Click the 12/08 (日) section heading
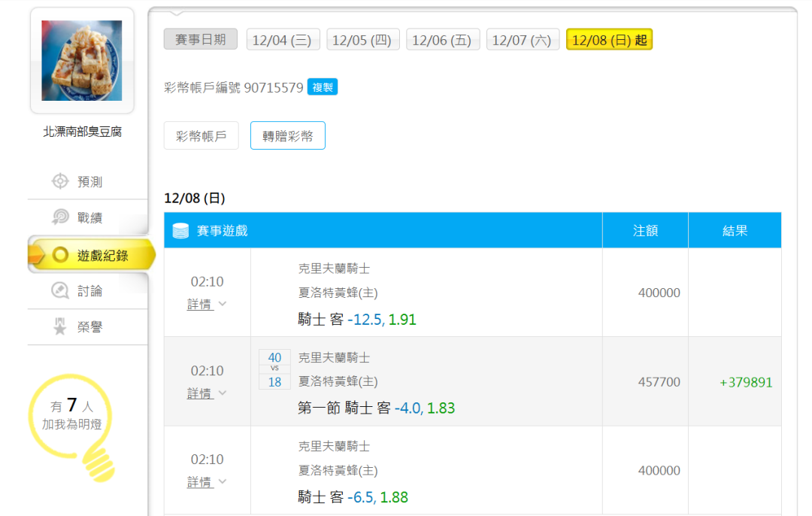Viewport: 812px width, 516px height. [x=195, y=199]
